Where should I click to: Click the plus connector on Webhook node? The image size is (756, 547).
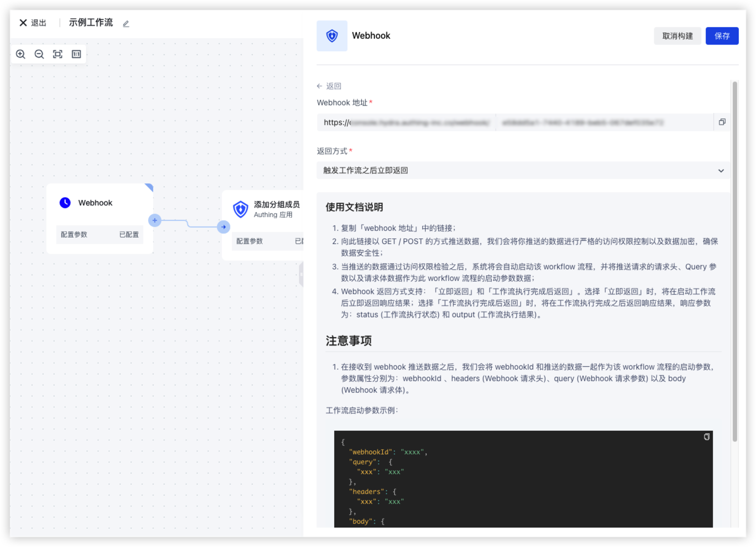click(155, 220)
